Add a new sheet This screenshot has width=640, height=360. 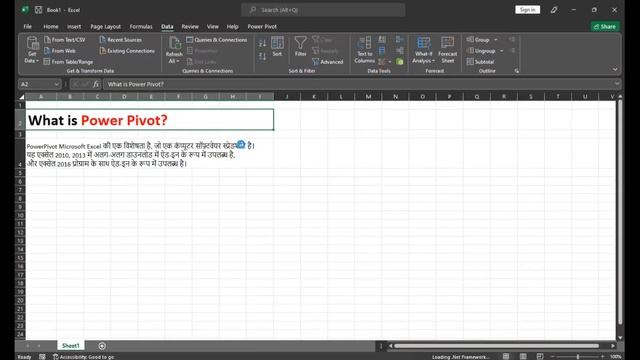(x=102, y=346)
